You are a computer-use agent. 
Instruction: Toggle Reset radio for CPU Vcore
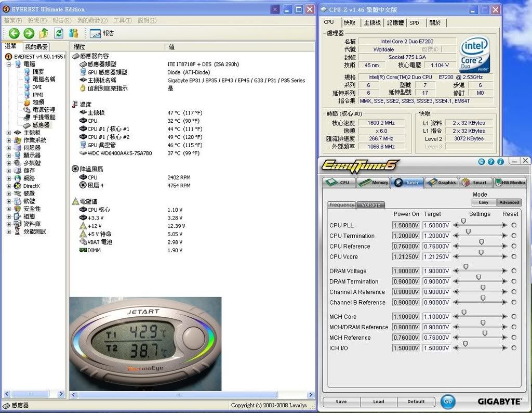[x=514, y=257]
